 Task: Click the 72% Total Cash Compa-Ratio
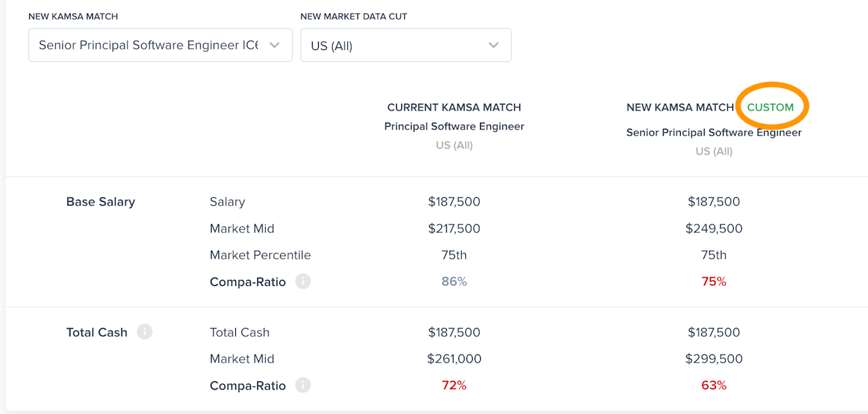tap(454, 386)
